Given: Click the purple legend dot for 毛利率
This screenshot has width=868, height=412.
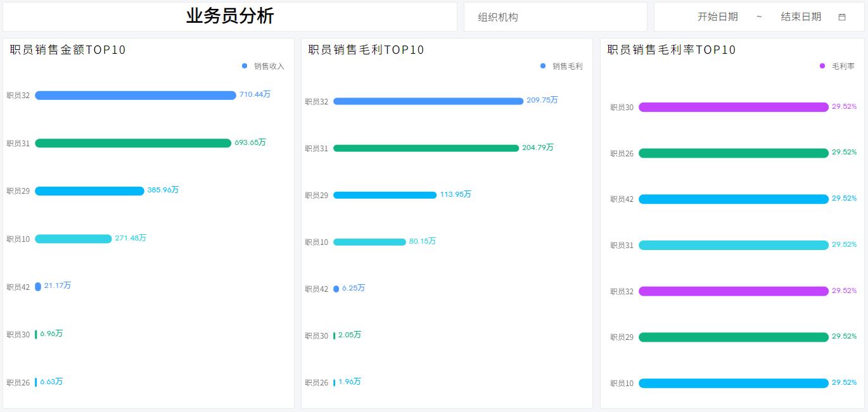Looking at the screenshot, I should pos(822,65).
